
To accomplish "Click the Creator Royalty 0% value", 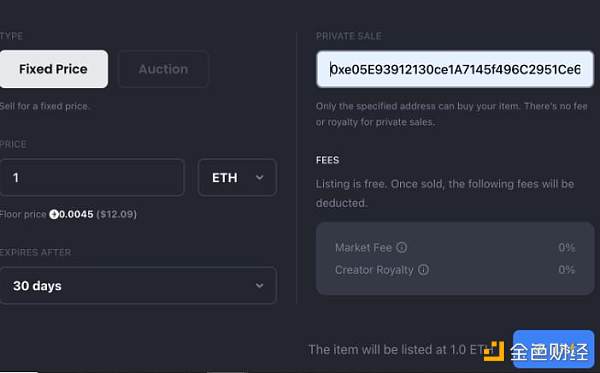I will point(566,270).
